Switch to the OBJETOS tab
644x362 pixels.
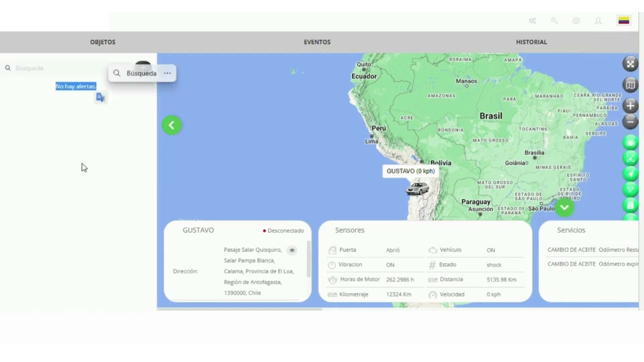pos(103,42)
